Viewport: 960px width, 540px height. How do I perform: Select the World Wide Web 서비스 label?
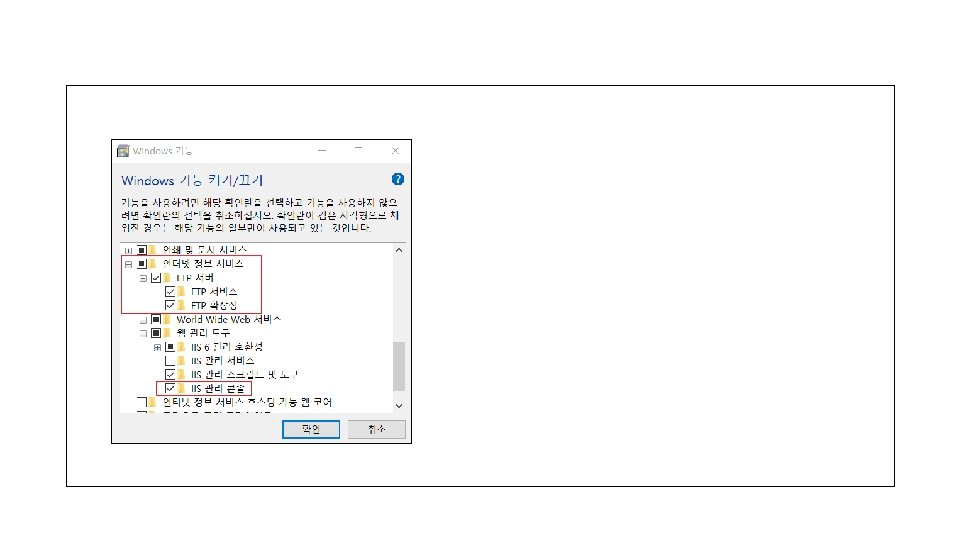228,320
